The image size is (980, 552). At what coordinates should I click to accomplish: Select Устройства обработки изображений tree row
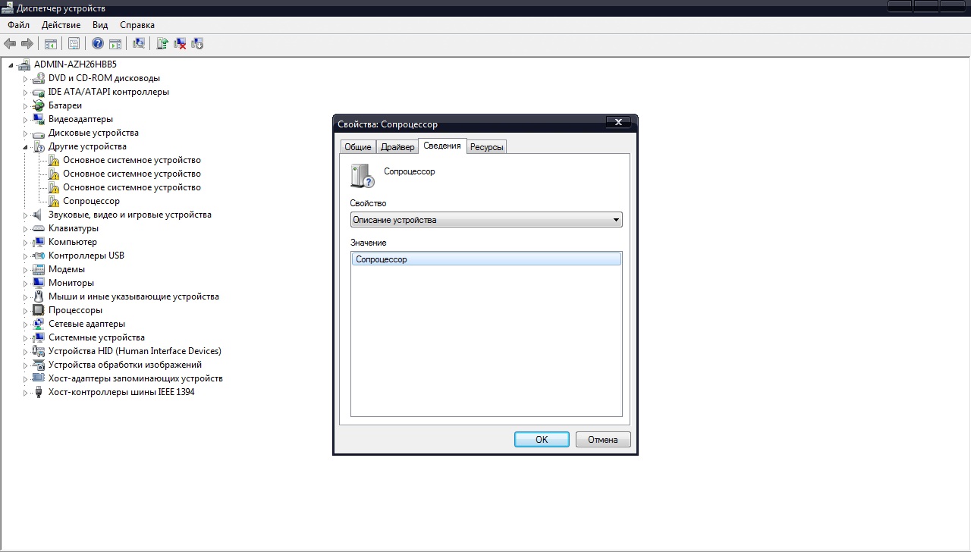125,365
